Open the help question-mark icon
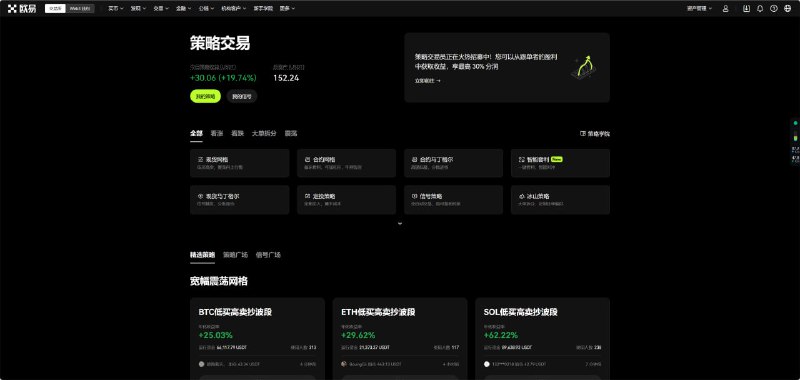This screenshot has height=380, width=800. pyautogui.click(x=774, y=9)
